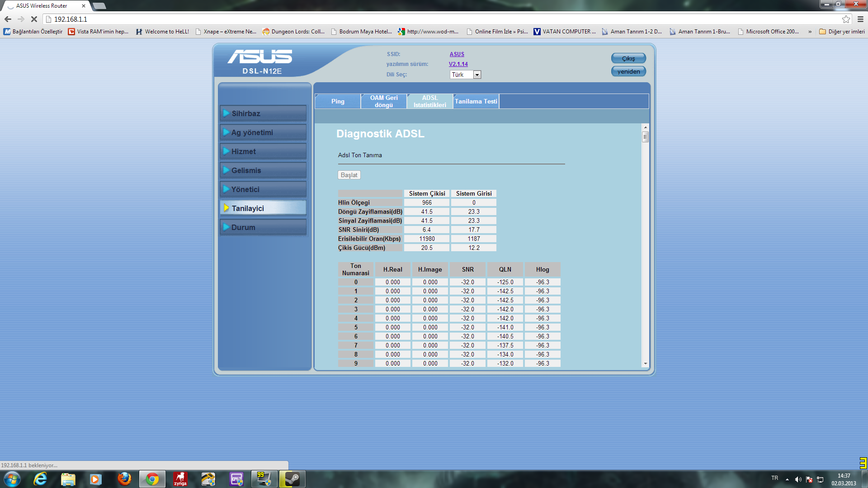Click the QLN value -125.0

(x=505, y=282)
